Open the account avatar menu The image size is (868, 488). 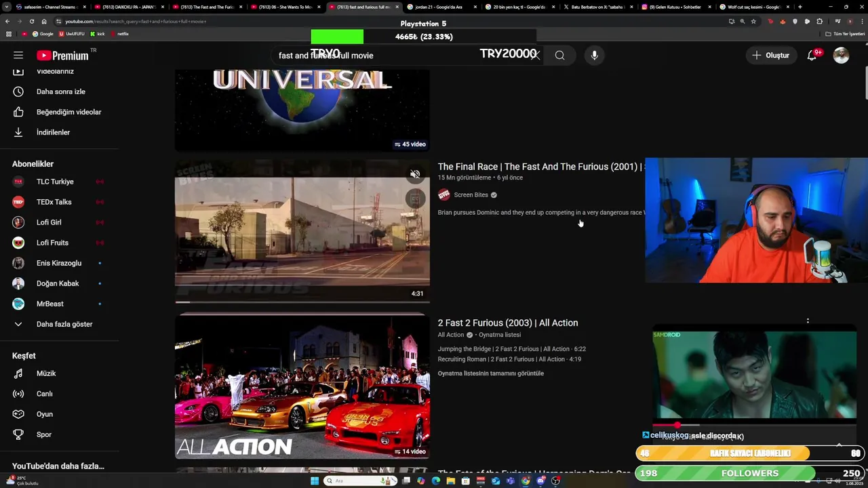point(841,55)
